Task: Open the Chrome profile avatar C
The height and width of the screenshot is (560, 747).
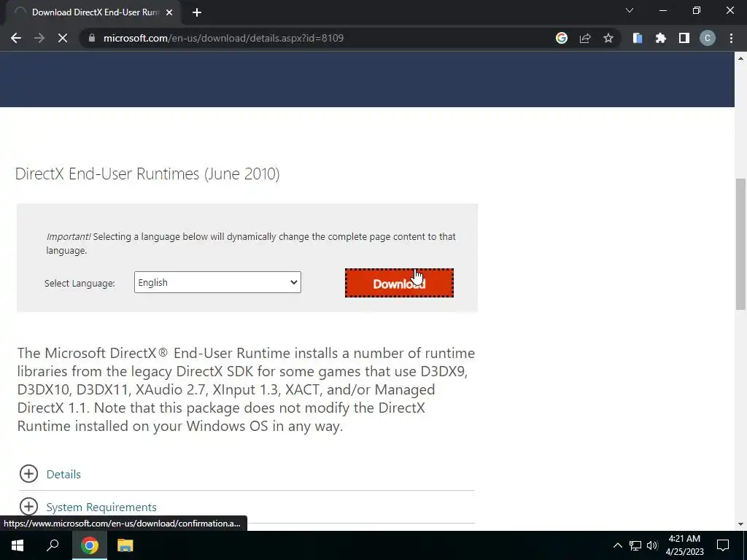Action: click(x=708, y=38)
